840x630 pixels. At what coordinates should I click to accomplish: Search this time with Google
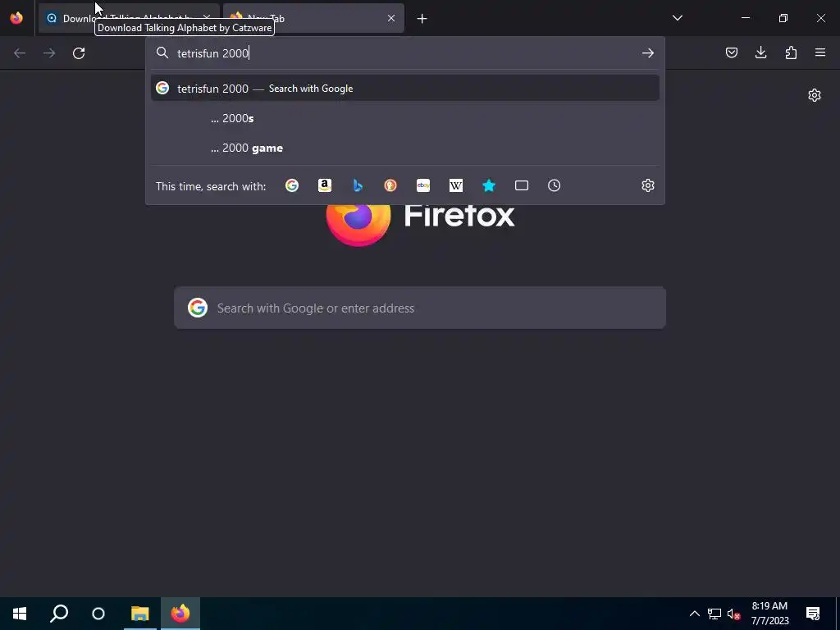coord(292,185)
